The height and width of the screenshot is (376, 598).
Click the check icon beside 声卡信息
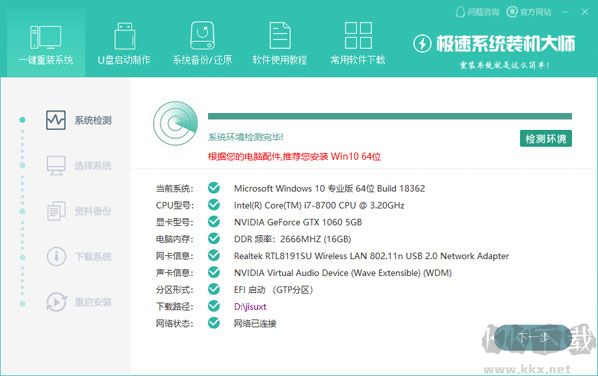214,272
